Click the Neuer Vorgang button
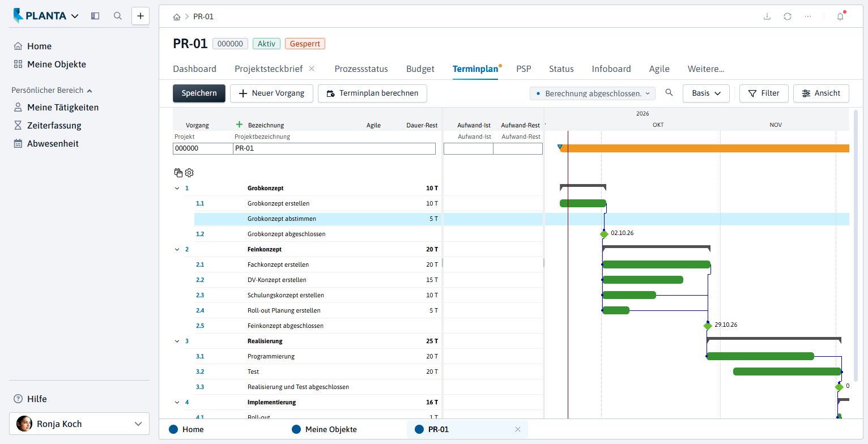The height and width of the screenshot is (444, 868). tap(271, 93)
